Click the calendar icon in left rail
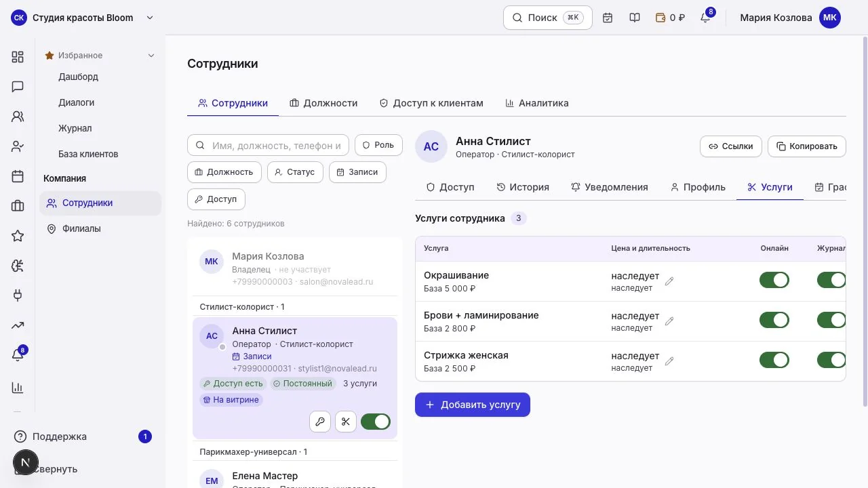Screen dimensions: 868x488 (18, 176)
